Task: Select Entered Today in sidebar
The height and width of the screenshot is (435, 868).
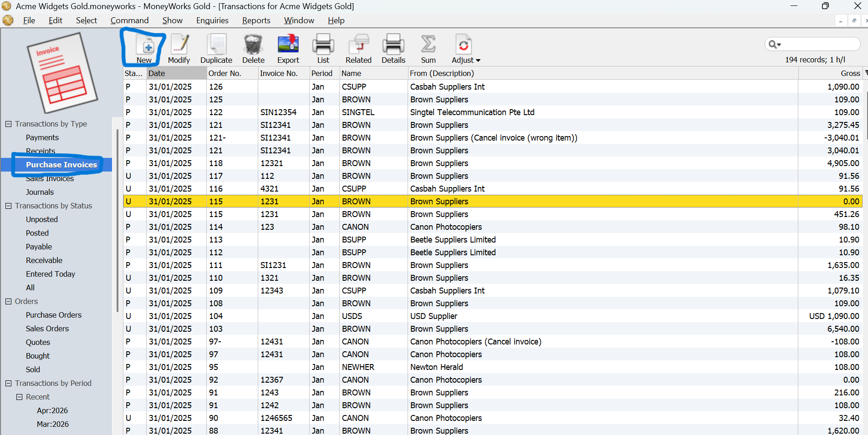Action: [51, 274]
